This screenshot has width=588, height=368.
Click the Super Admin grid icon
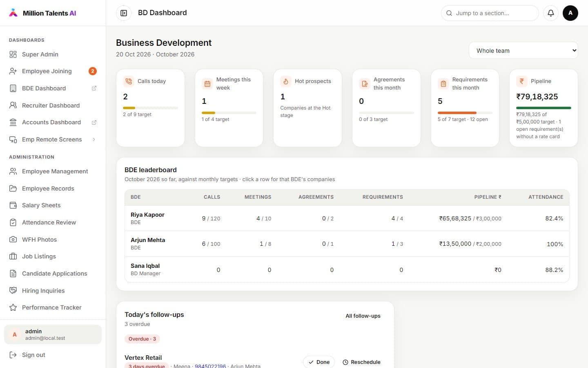pyautogui.click(x=13, y=54)
